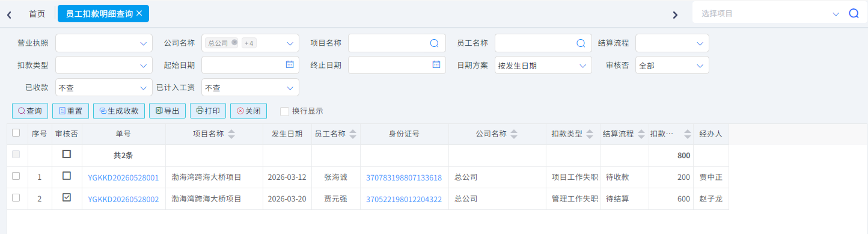Click the 打印 button
Screen dimensions: 868x234
[208, 111]
